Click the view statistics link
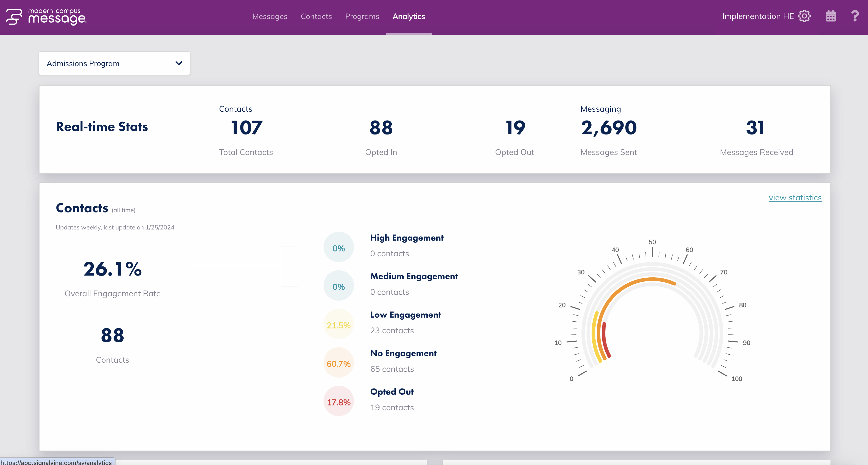 click(795, 198)
